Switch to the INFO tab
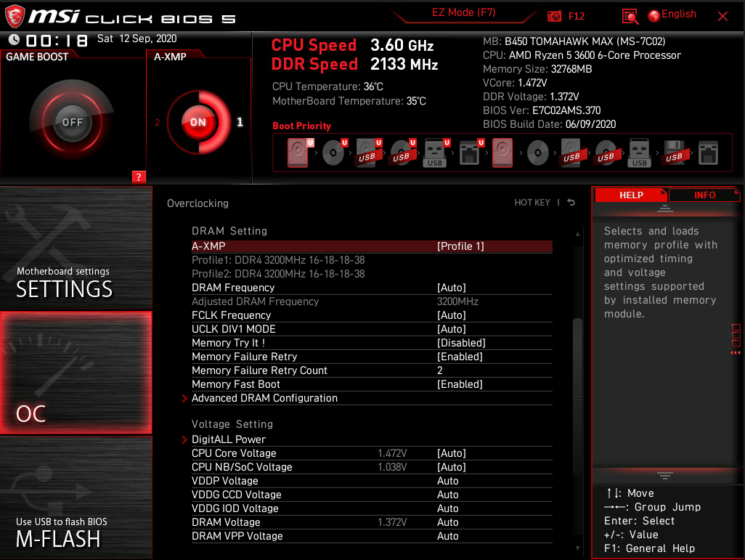 [x=704, y=195]
